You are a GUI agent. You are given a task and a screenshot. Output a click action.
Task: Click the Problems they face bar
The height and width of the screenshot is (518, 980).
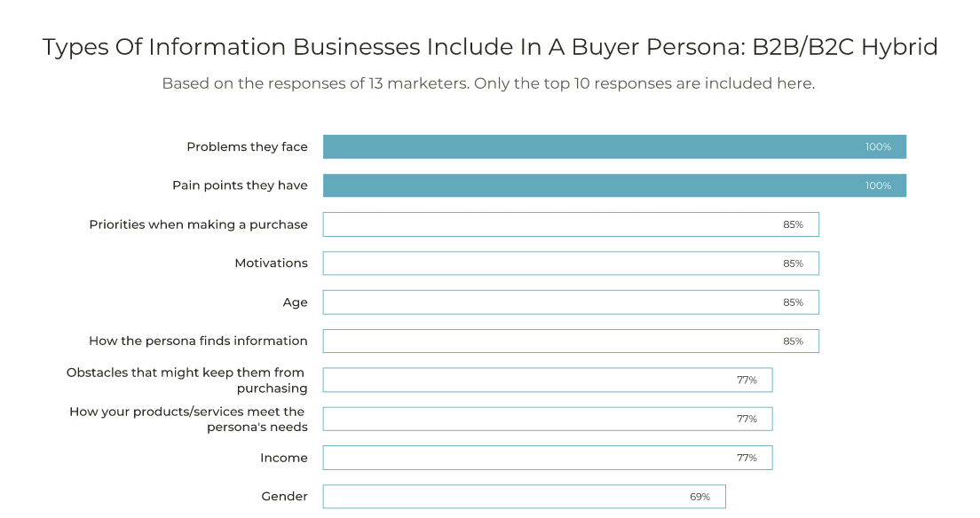(x=614, y=147)
